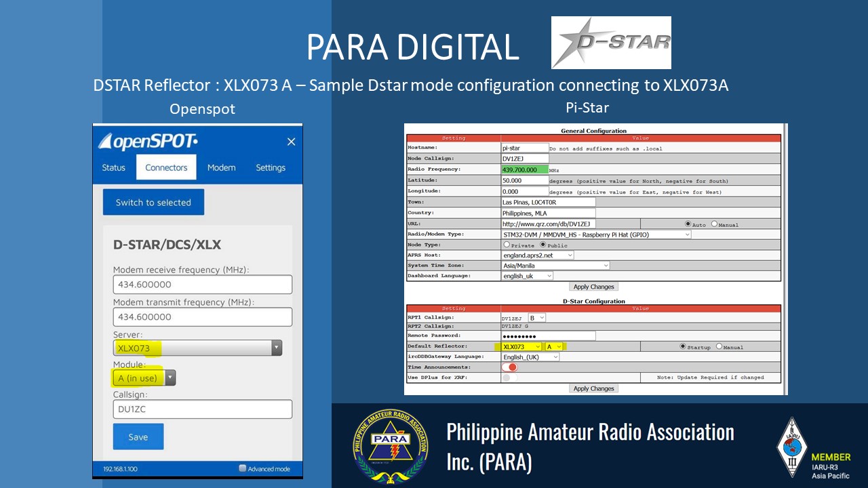Click the PARA DIGITAL slide title
This screenshot has width=868, height=488.
412,47
